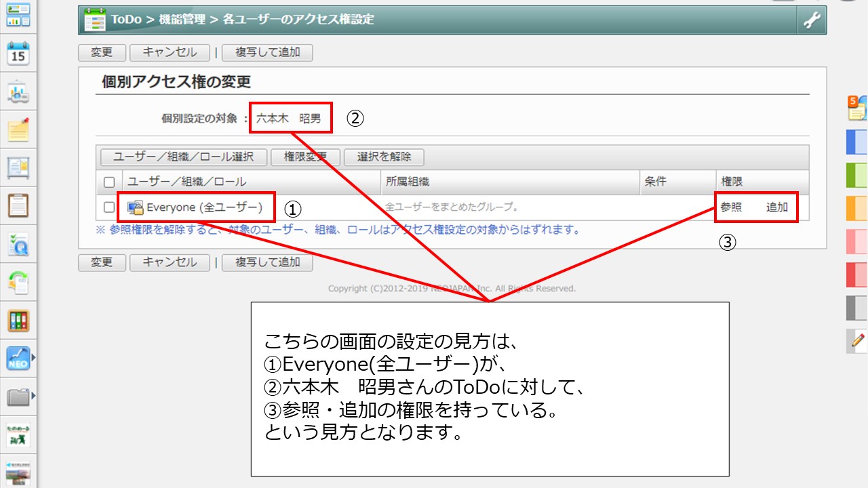Go to 機能管理 in the breadcrumb

(x=182, y=20)
